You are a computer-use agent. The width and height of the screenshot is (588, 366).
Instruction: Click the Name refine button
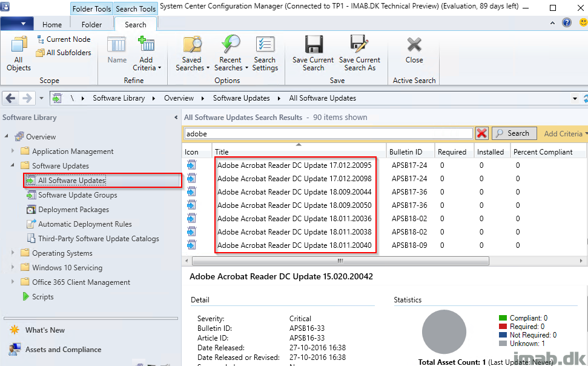[x=117, y=50]
